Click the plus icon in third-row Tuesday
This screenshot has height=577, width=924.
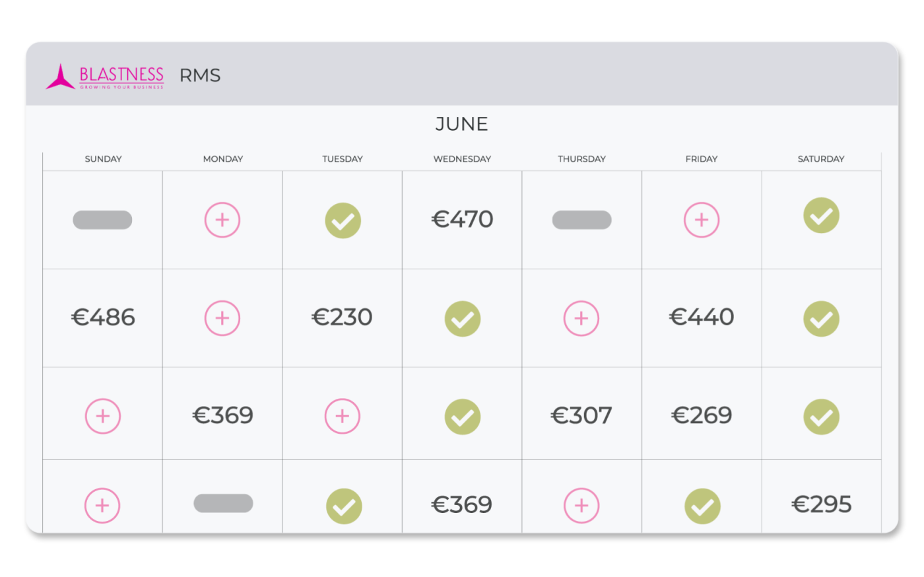click(x=343, y=416)
